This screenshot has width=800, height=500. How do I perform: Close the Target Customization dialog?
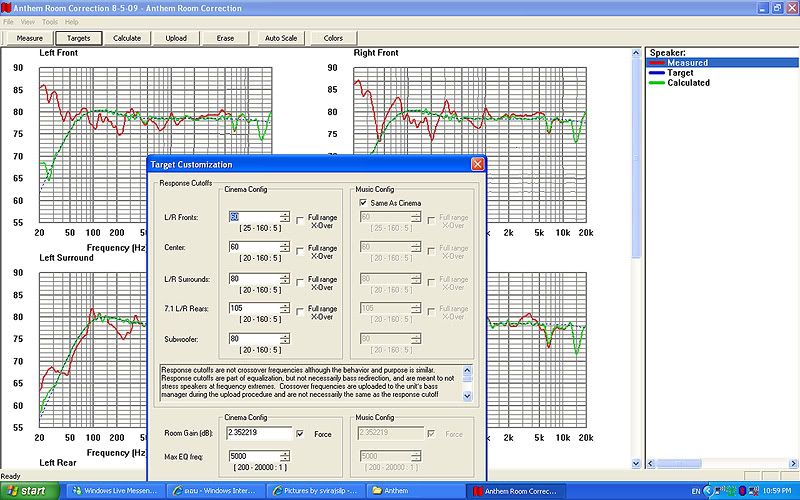(x=477, y=164)
